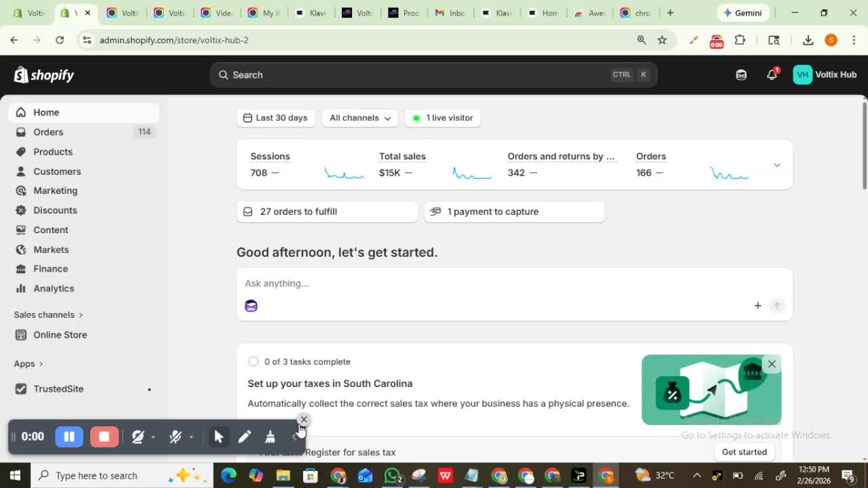Select Products from the sidebar

[53, 151]
